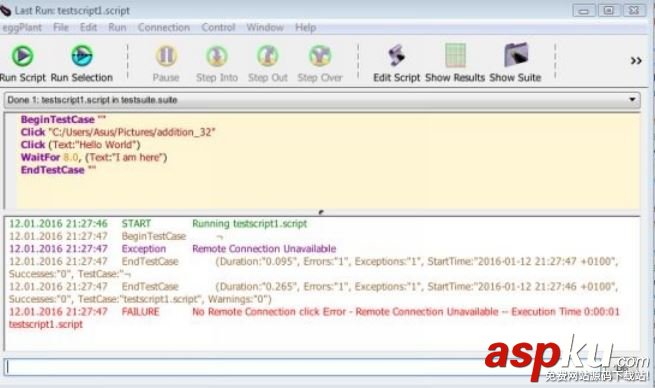655x388 pixels.
Task: Open the Control menu
Action: coord(218,28)
